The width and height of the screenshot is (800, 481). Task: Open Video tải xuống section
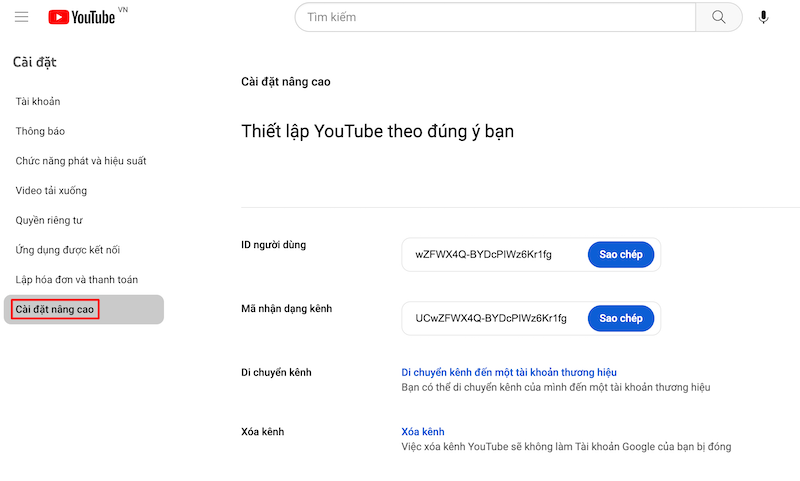51,191
